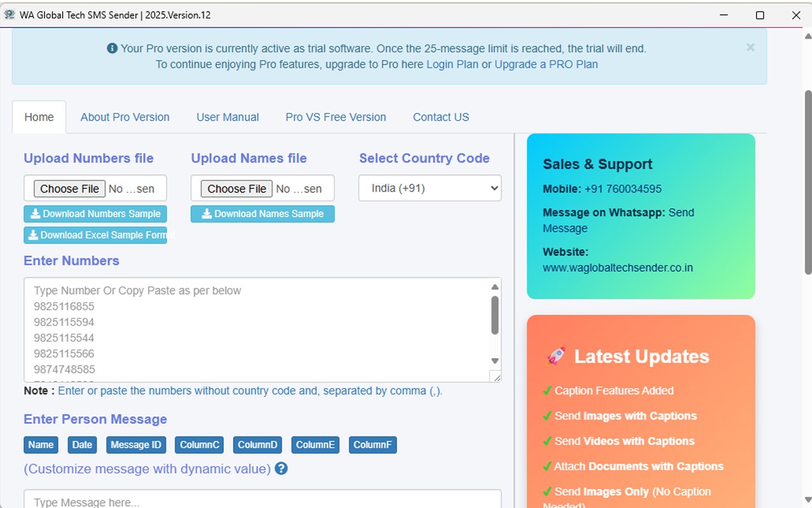The height and width of the screenshot is (508, 812).
Task: Click the text area resize grip
Action: click(x=496, y=377)
